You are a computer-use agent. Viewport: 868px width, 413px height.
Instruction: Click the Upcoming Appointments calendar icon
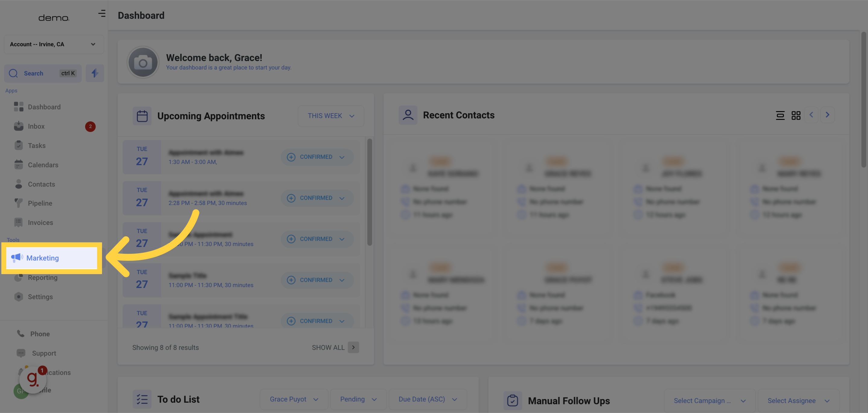click(142, 116)
